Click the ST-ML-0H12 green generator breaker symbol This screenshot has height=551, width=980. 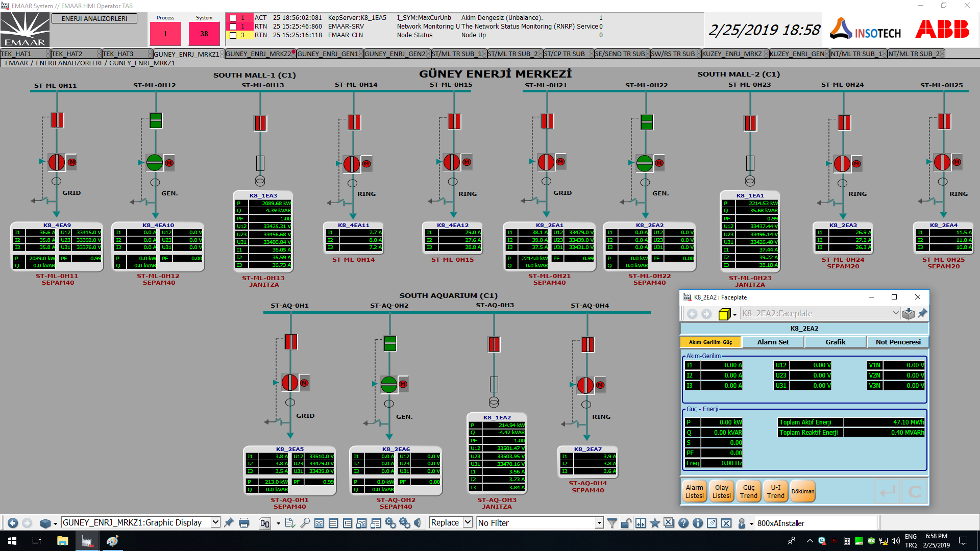(x=155, y=163)
